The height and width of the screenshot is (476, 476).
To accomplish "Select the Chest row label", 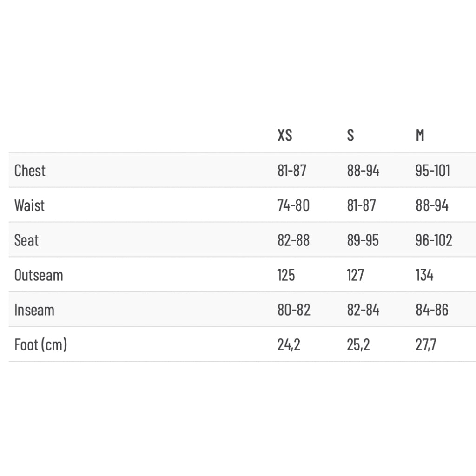I will tap(30, 171).
